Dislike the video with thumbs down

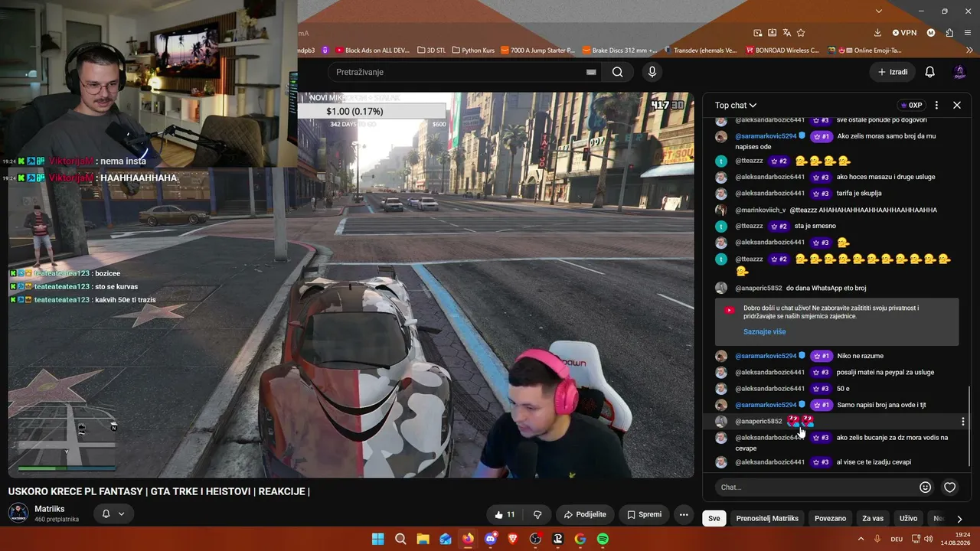(537, 514)
